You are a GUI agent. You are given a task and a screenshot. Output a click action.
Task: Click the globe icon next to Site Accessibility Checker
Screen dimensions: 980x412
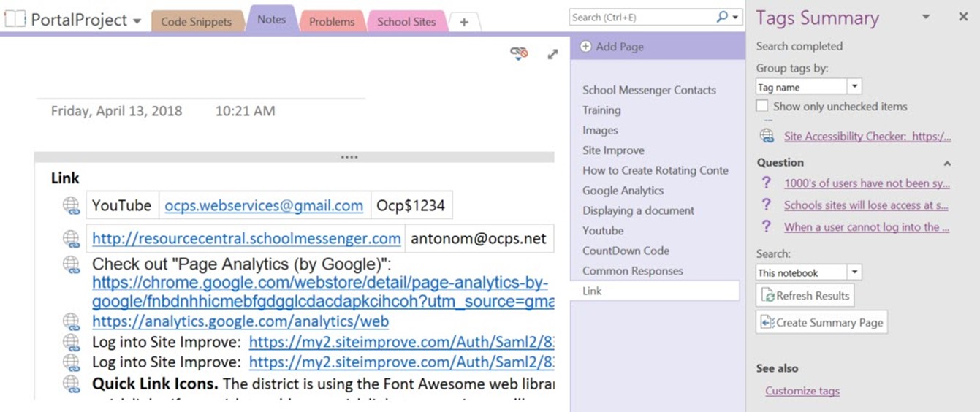[767, 136]
